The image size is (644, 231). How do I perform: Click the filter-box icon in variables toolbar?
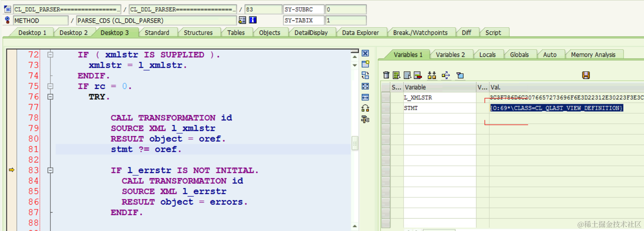460,75
